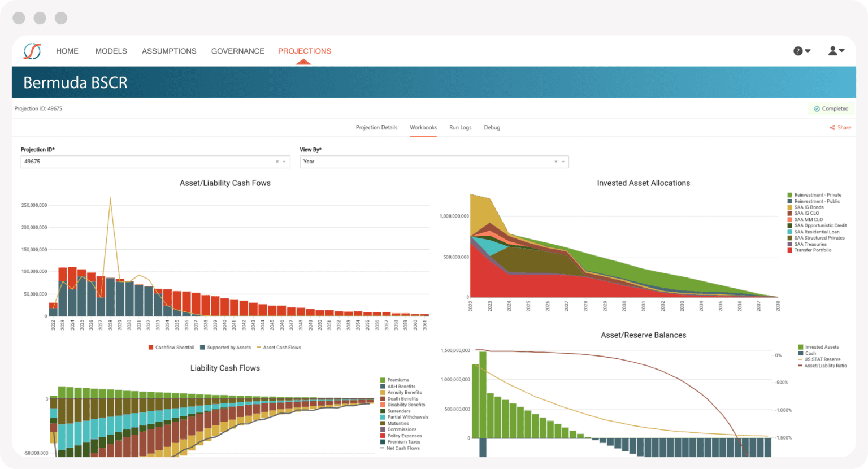Open the GOVERNANCE menu item
Image resolution: width=868 pixels, height=469 pixels.
[x=238, y=51]
